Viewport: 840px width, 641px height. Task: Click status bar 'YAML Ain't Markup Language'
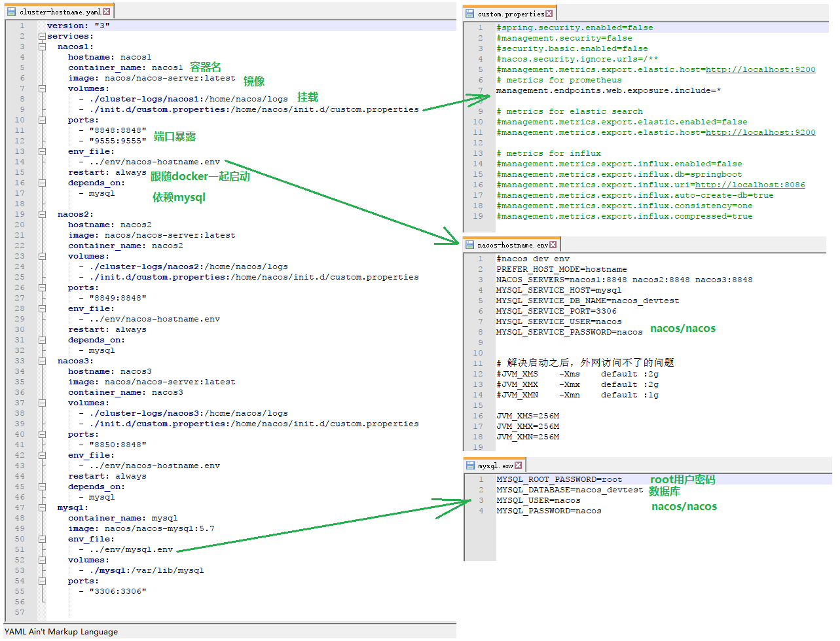(x=62, y=632)
